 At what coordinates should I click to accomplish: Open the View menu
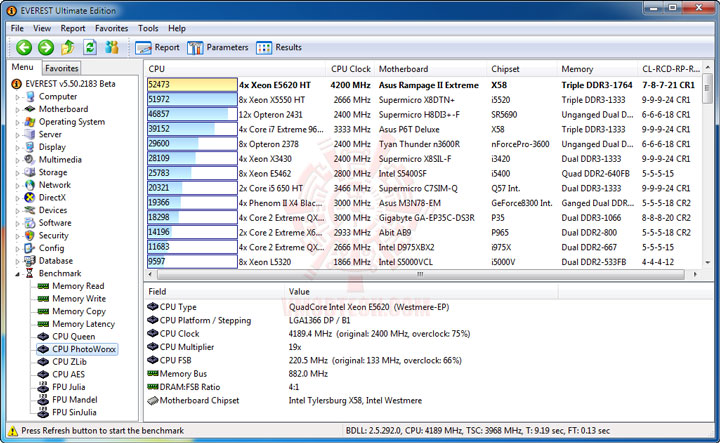(x=42, y=28)
